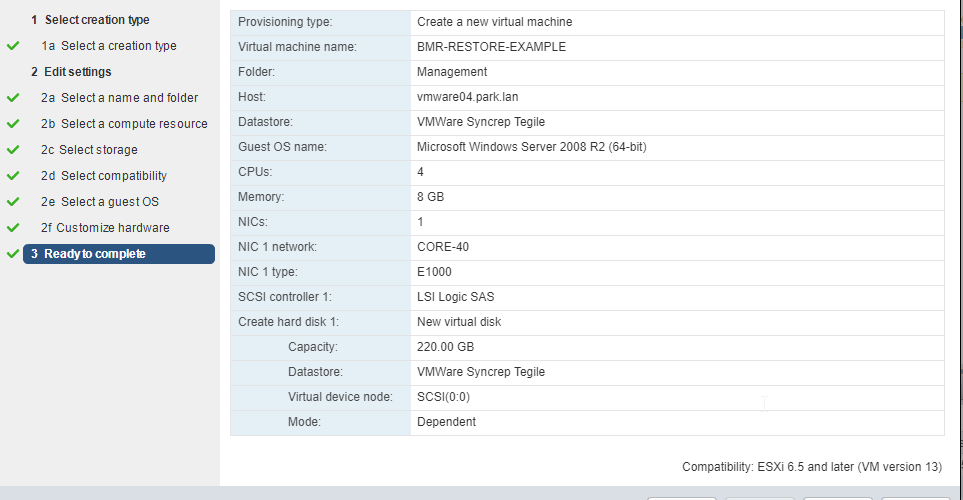Image resolution: width=963 pixels, height=500 pixels.
Task: Click the checkmark icon for Select a compute resource
Action: click(x=13, y=123)
